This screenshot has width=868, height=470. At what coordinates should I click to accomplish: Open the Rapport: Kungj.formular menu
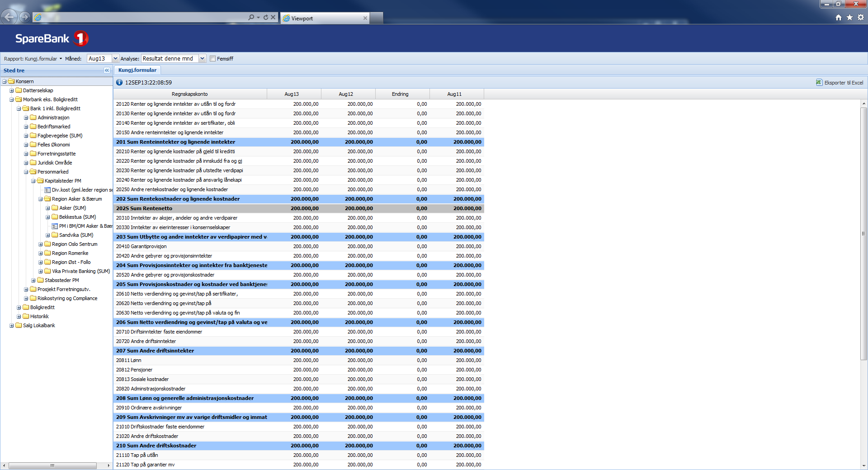pos(33,59)
